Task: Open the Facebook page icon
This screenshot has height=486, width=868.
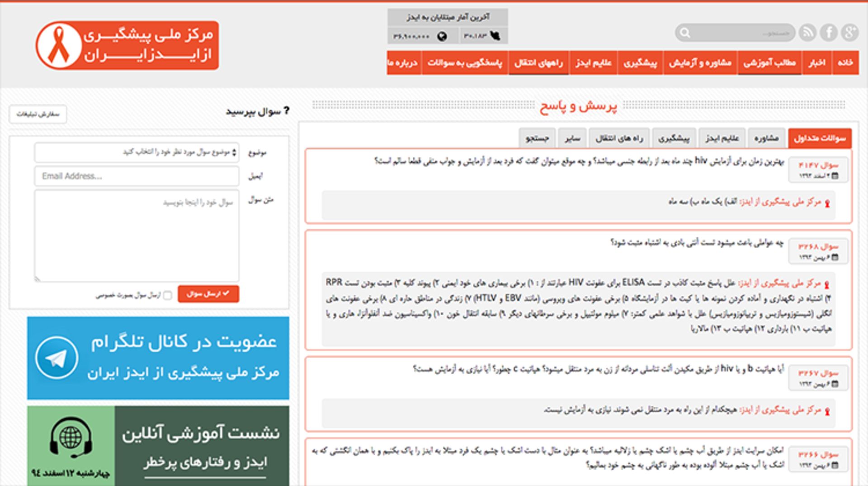Action: pyautogui.click(x=829, y=33)
